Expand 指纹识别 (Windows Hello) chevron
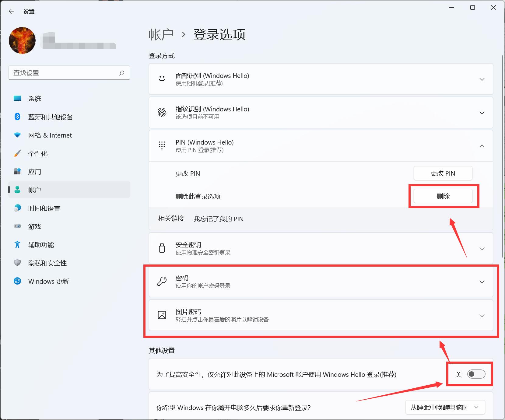505x420 pixels. coord(482,113)
